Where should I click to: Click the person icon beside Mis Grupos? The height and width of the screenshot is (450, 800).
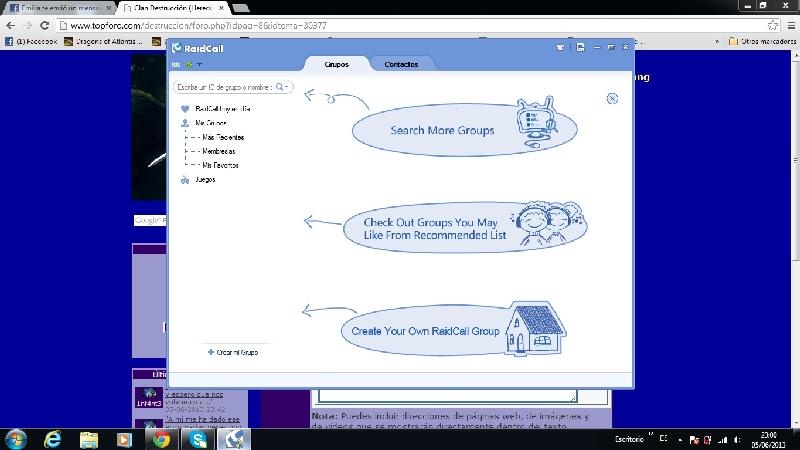(185, 123)
